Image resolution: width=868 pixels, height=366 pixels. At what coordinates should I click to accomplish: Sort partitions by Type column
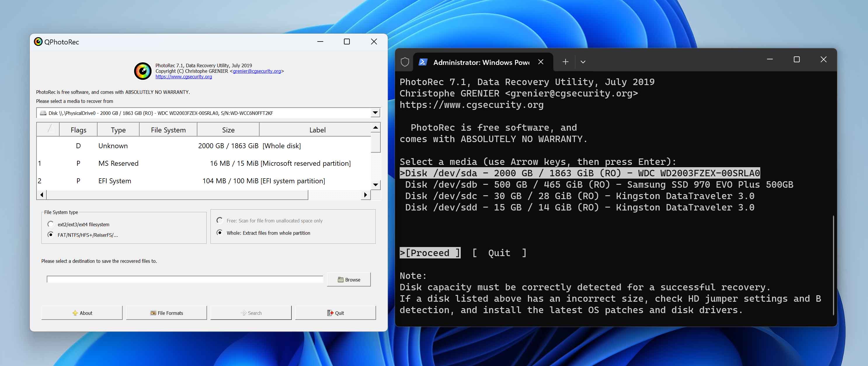coord(118,130)
